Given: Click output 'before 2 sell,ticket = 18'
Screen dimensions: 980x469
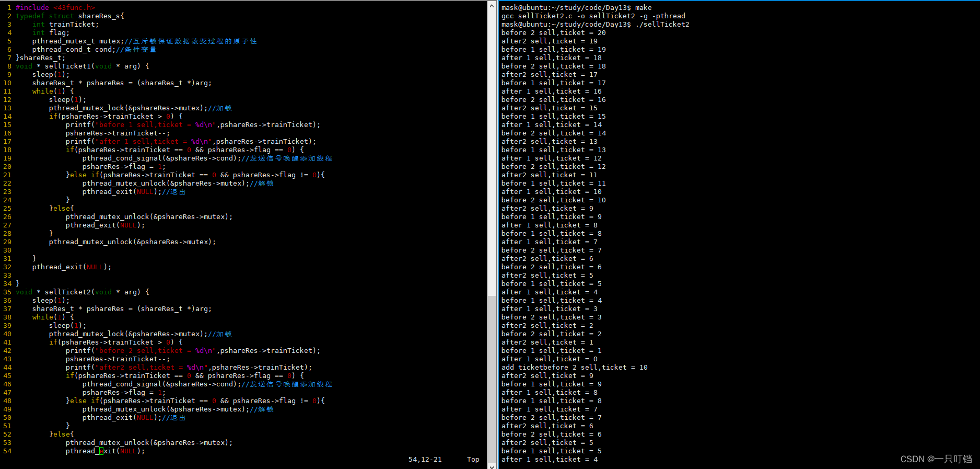Looking at the screenshot, I should point(554,66).
